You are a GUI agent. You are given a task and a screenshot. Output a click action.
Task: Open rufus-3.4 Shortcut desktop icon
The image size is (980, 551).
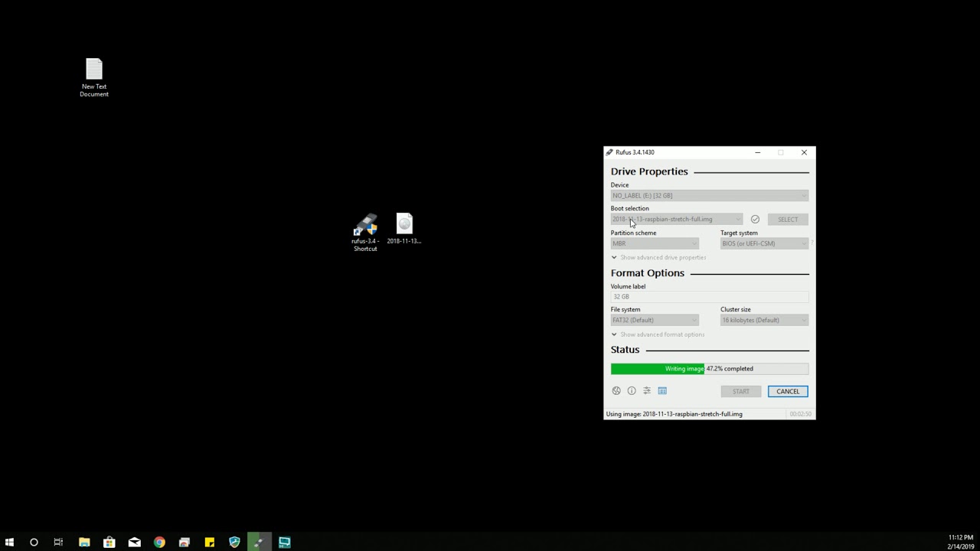[x=365, y=233]
